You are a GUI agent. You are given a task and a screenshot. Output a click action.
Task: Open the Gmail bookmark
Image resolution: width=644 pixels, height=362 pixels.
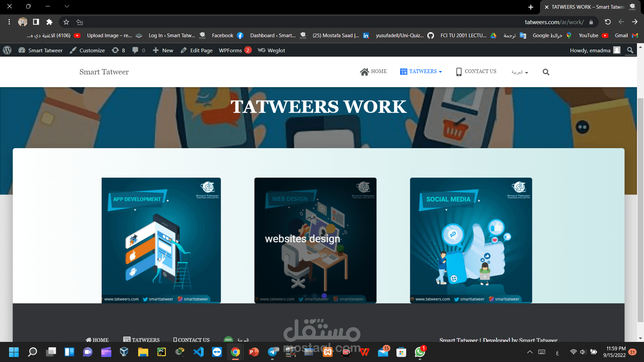click(626, 36)
